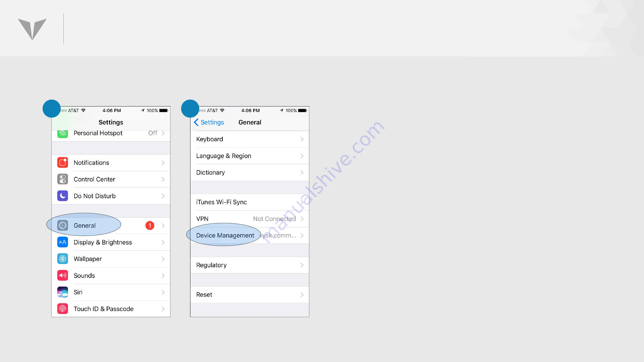Tap Wi-Fi icon in Settings screen status bar

coord(83,110)
